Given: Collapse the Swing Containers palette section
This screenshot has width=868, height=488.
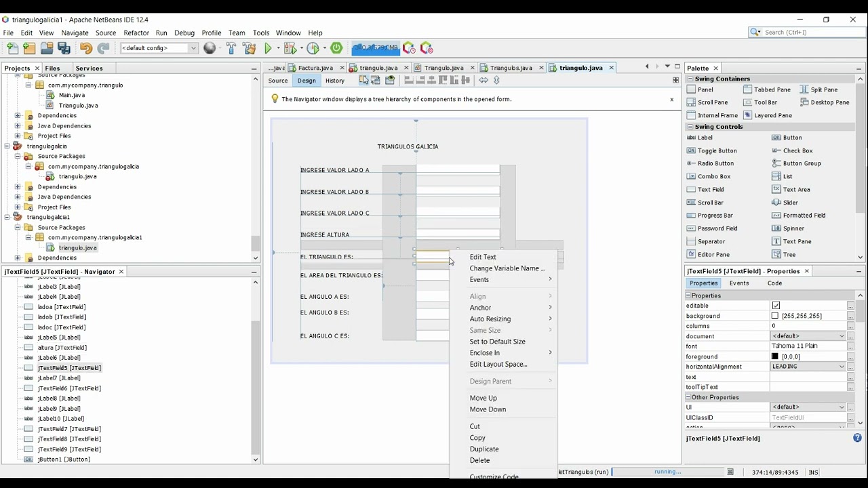Looking at the screenshot, I should click(690, 79).
